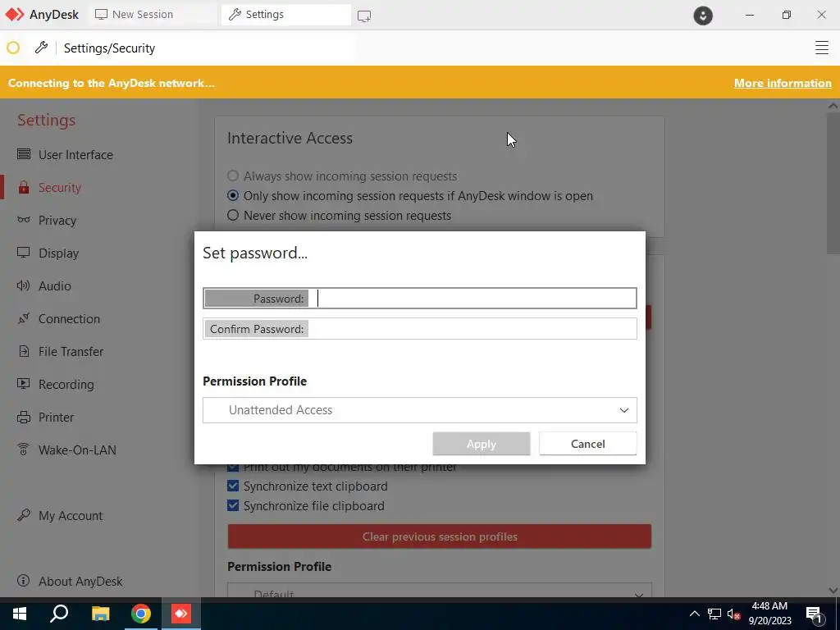This screenshot has width=840, height=630.
Task: Open the Windows Start menu
Action: 20,614
